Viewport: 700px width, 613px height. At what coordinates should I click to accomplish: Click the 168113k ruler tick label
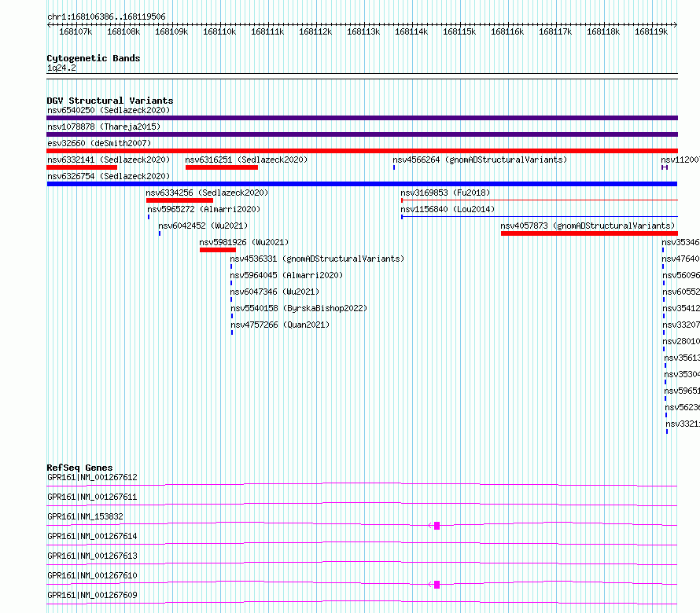[363, 31]
